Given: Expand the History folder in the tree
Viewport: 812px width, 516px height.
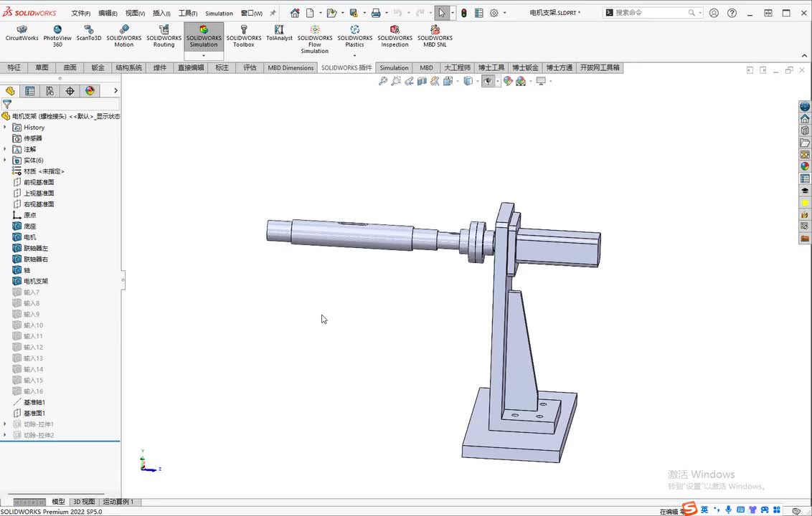Looking at the screenshot, I should pyautogui.click(x=5, y=127).
